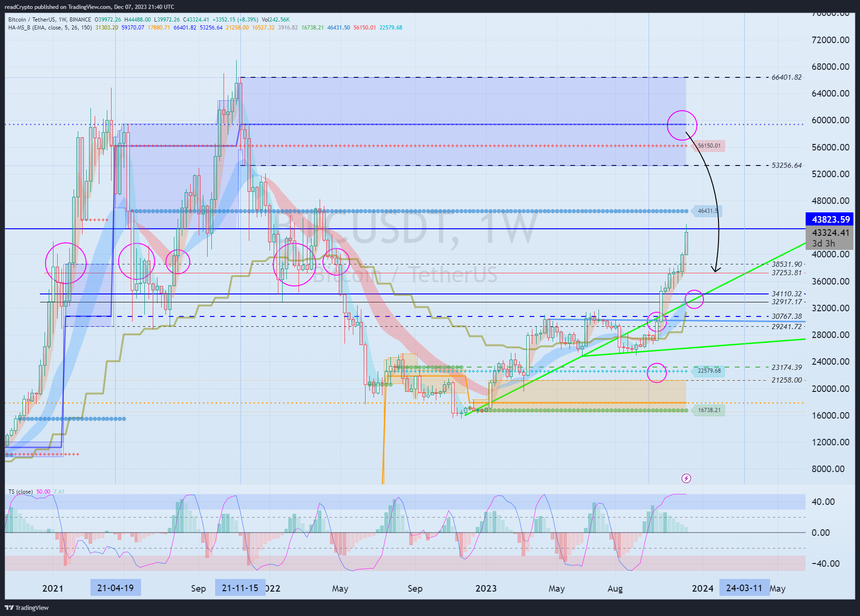Click the 37253.81 red level label
The height and width of the screenshot is (616, 860).
pos(786,273)
